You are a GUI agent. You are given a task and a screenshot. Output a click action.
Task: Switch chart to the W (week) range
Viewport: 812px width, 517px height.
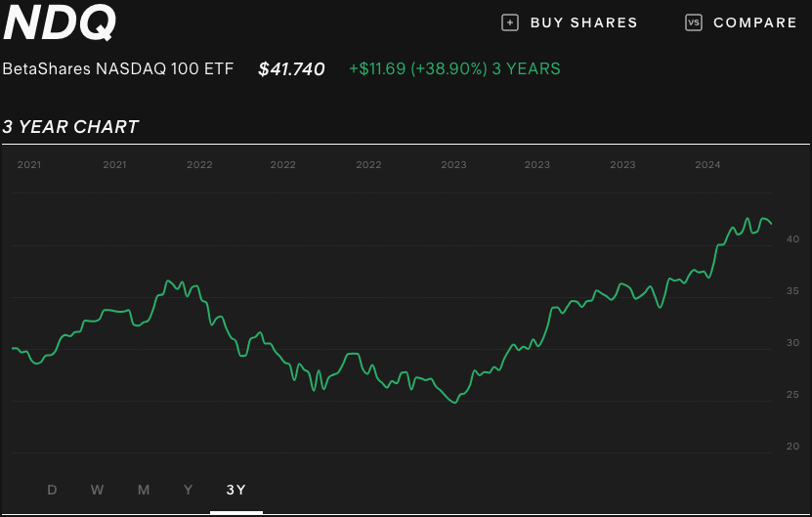(97, 490)
